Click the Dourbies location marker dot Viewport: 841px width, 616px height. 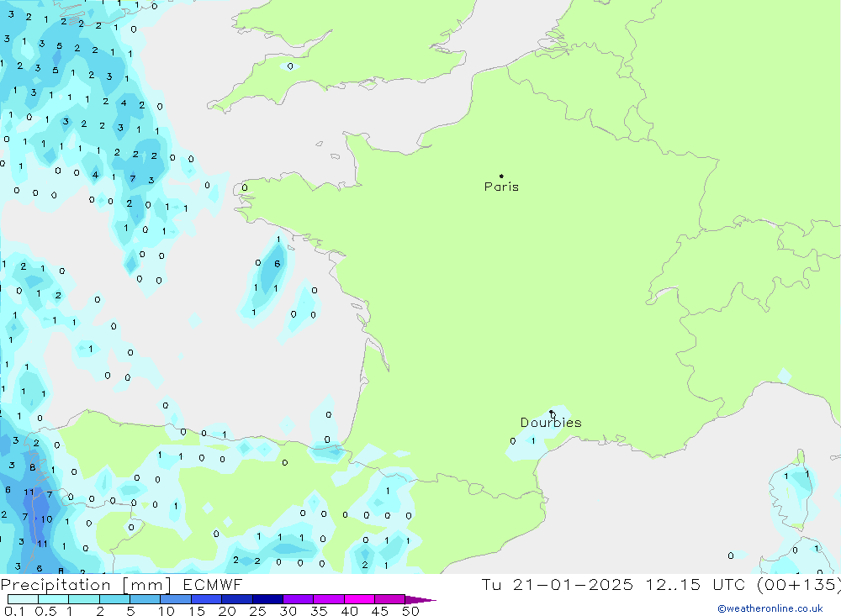click(x=551, y=412)
